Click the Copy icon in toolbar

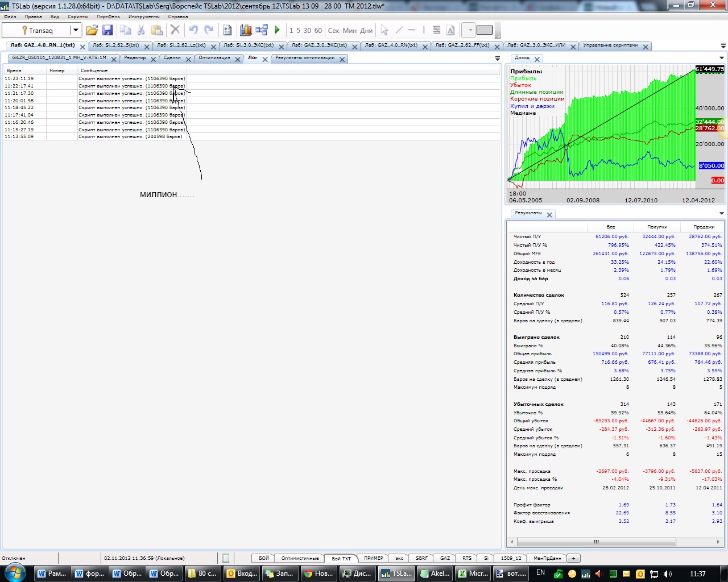pos(126,30)
